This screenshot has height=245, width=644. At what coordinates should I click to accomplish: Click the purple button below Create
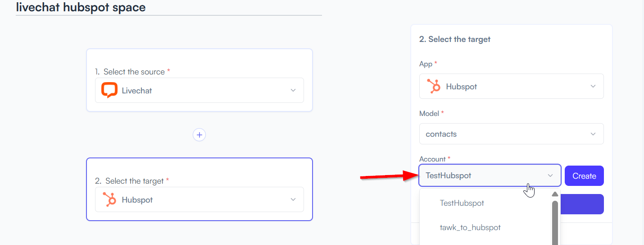click(x=581, y=204)
